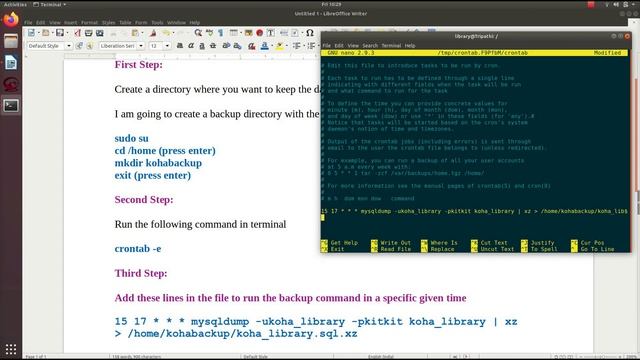Click Activities in the top bar

click(x=15, y=4)
